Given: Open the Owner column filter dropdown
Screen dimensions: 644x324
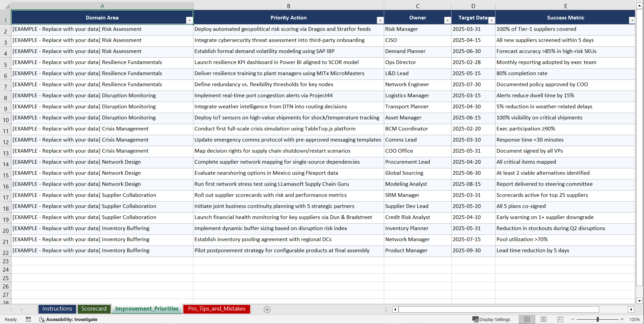Looking at the screenshot, I should pyautogui.click(x=448, y=20).
